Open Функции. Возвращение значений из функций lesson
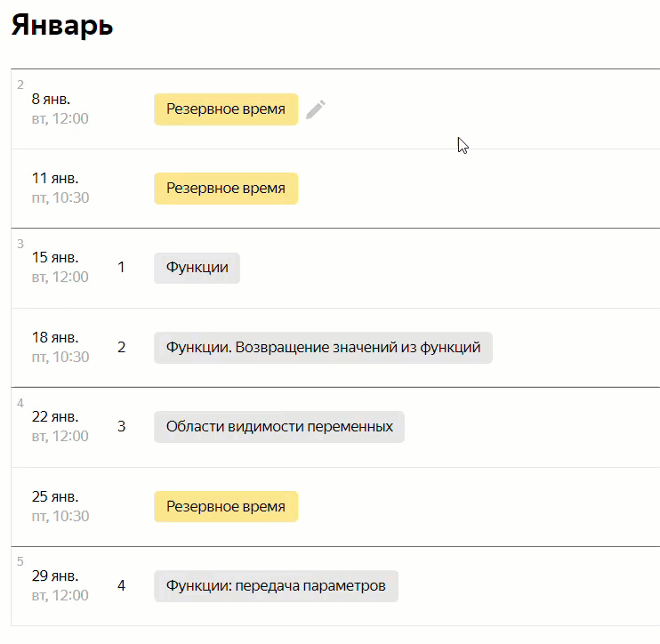Screen dimensions: 660x644 coord(323,348)
